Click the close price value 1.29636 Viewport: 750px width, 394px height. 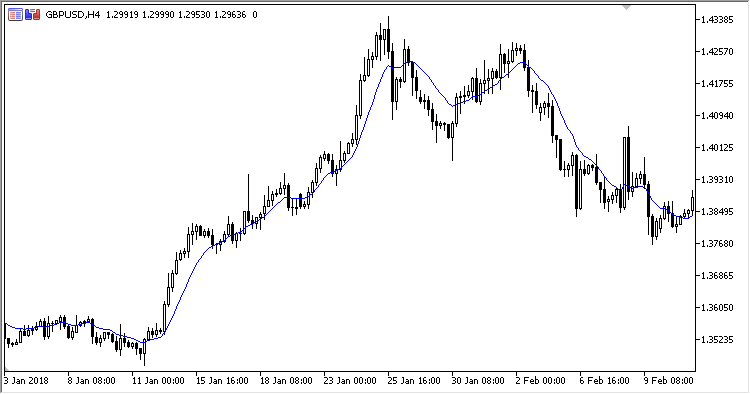pos(230,15)
